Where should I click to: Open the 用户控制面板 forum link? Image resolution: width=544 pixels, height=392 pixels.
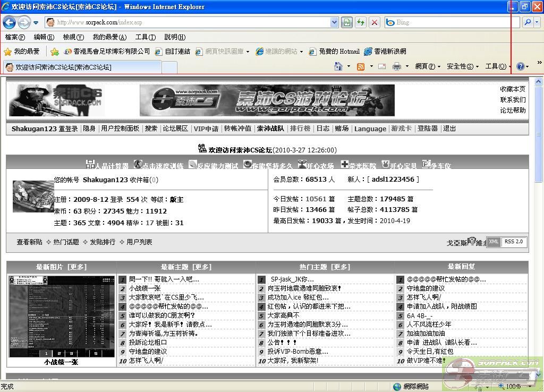120,129
